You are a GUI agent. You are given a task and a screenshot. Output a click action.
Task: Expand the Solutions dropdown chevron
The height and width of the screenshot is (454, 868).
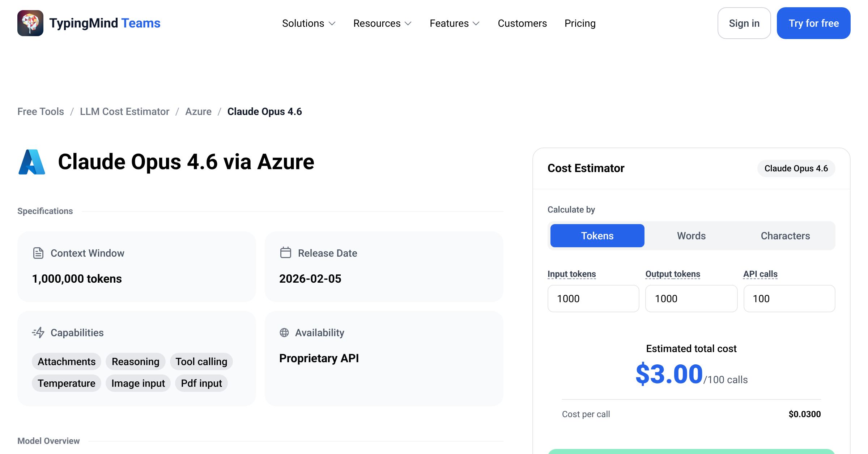(x=332, y=23)
